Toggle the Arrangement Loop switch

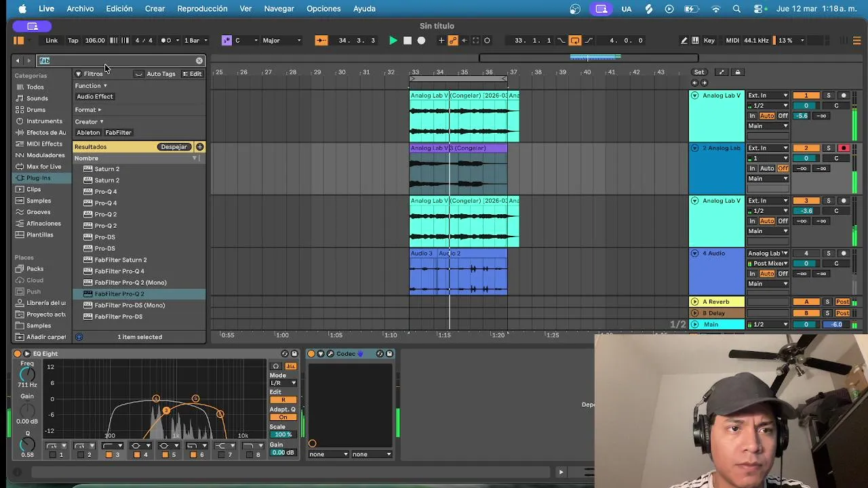click(575, 41)
